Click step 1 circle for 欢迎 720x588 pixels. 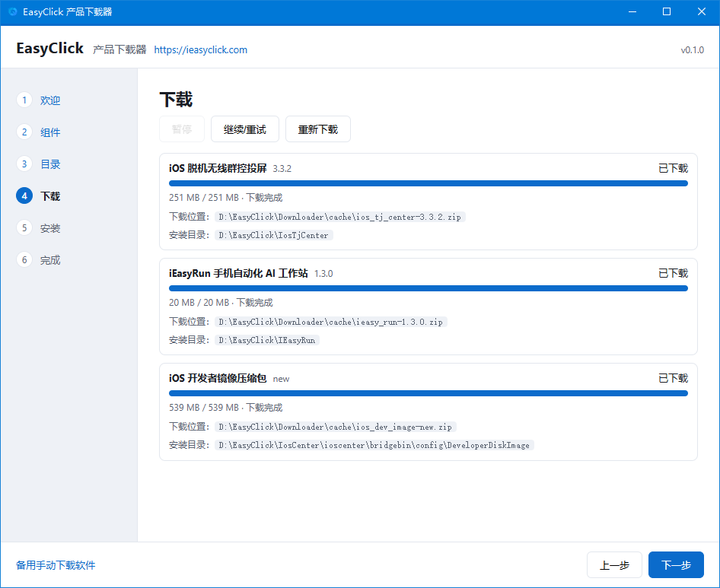click(24, 100)
